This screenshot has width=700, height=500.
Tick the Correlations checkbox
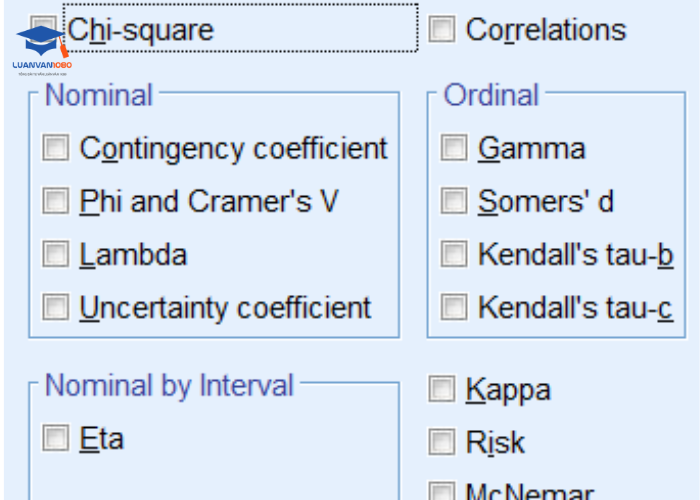(x=441, y=29)
